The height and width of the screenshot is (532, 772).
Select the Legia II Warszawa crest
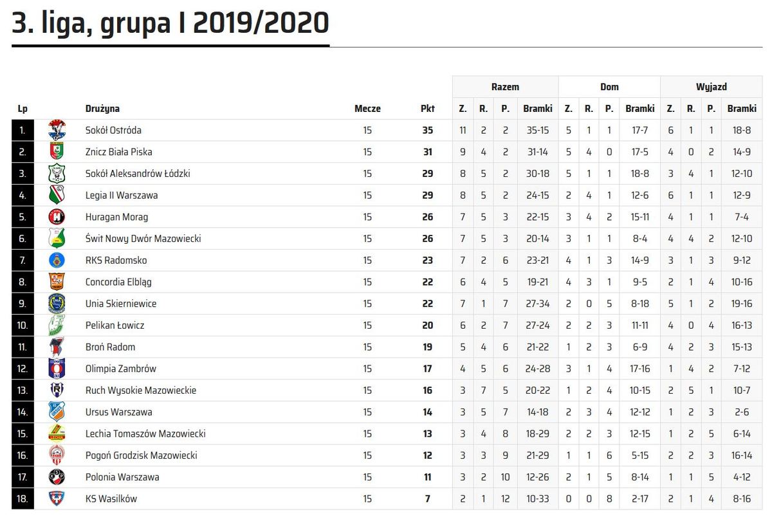(x=57, y=195)
